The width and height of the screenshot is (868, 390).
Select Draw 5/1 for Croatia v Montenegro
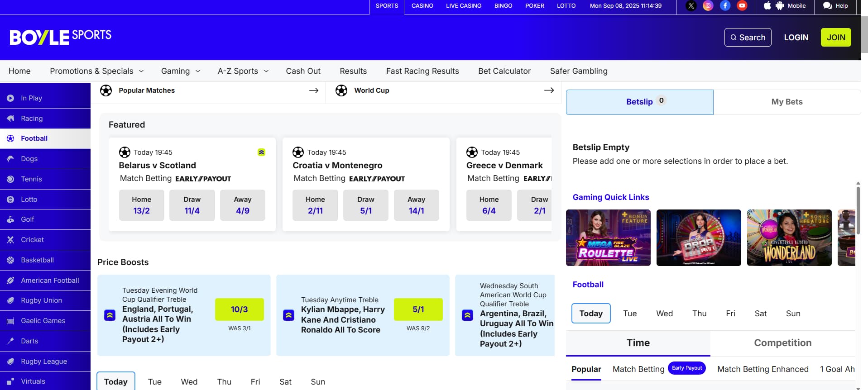point(366,205)
